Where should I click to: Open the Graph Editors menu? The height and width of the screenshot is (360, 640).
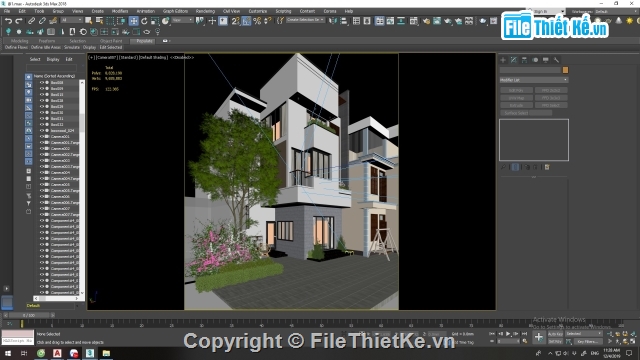click(175, 11)
